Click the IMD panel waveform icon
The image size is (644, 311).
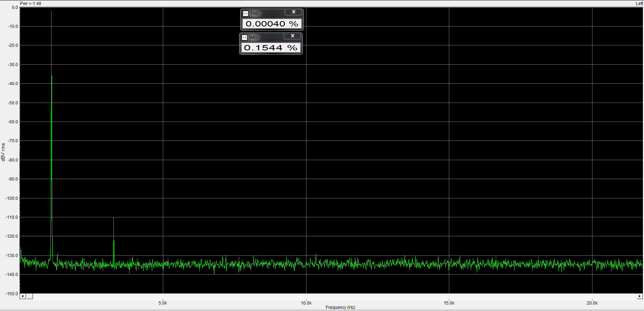tap(244, 38)
